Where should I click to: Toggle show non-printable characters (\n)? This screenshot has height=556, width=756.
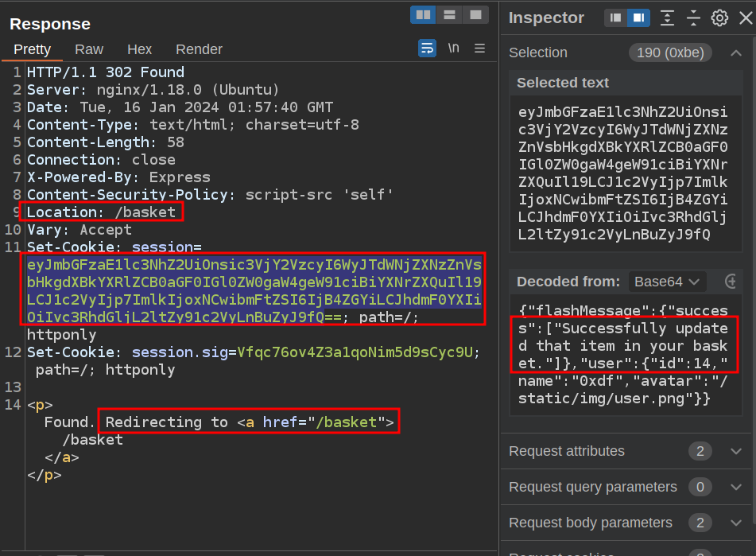(x=453, y=49)
